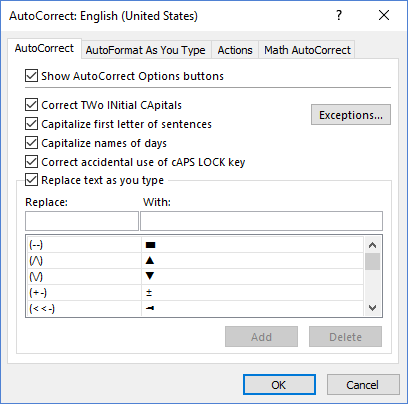Uncheck Replace text as you type
Viewport: 408px width, 404px height.
coord(31,180)
